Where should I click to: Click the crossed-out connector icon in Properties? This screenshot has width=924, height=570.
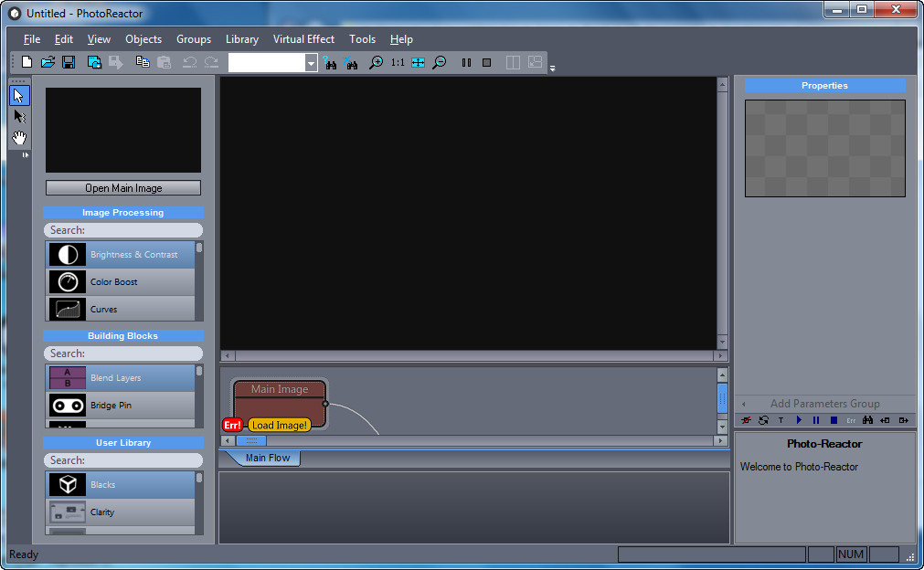[746, 420]
